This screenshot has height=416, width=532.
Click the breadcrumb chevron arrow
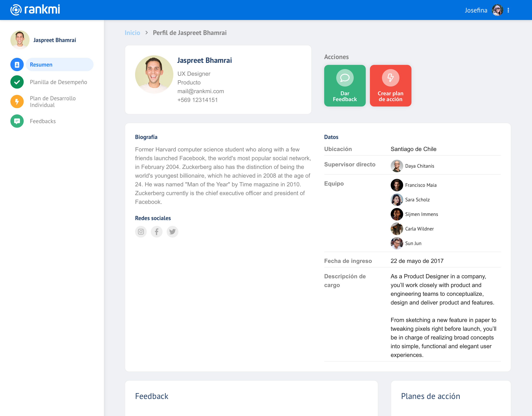[x=146, y=33]
